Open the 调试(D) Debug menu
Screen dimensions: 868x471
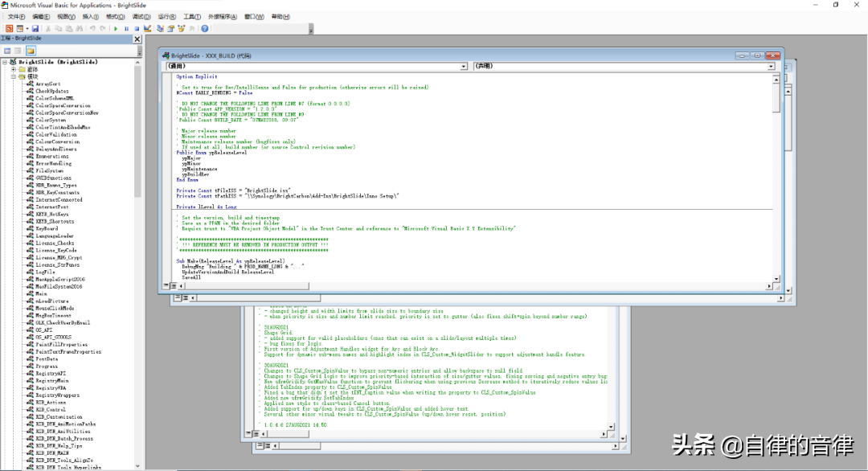(141, 17)
